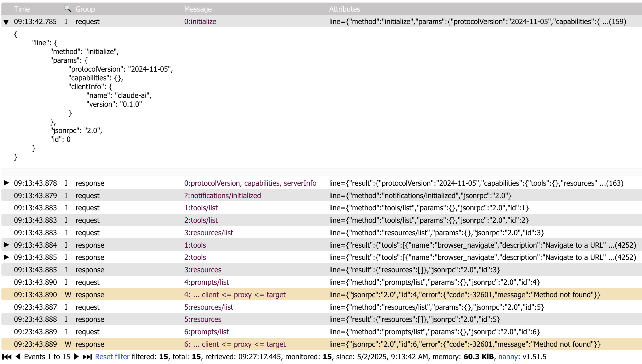642x364 pixels.
Task: Click the Group column header
Action: [85, 9]
